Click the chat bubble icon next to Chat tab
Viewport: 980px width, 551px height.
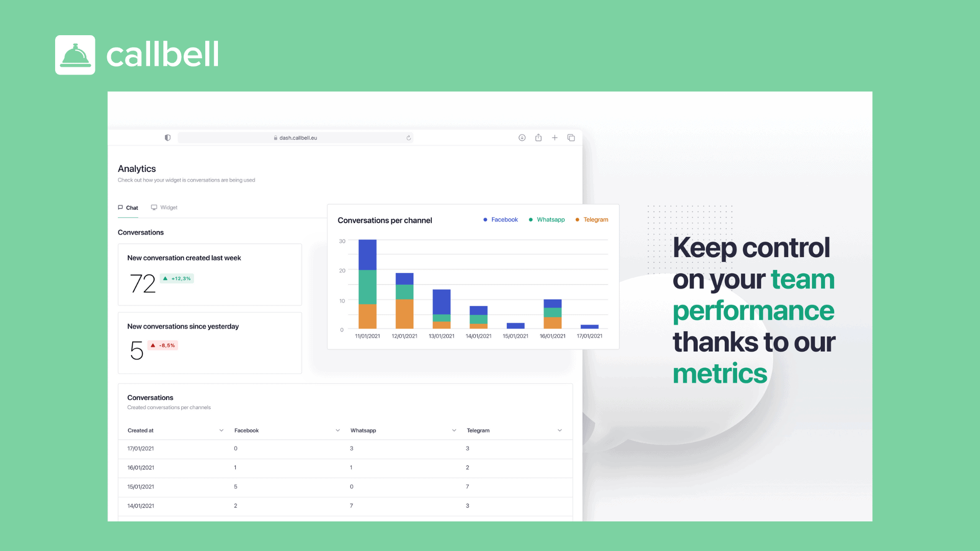pyautogui.click(x=120, y=207)
